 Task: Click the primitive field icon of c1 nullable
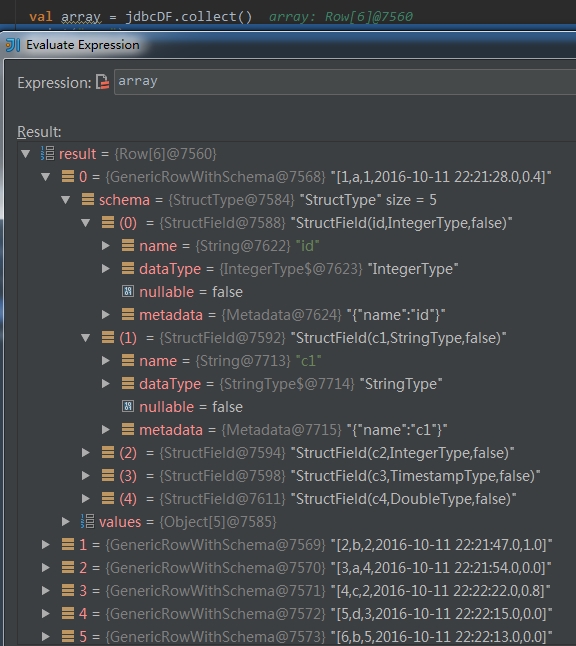tap(128, 406)
